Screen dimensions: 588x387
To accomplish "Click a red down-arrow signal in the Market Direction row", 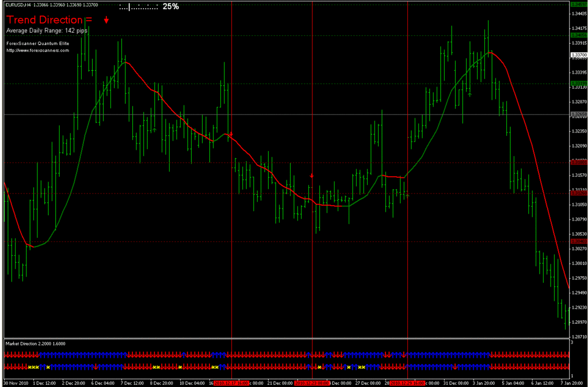I will (144, 354).
